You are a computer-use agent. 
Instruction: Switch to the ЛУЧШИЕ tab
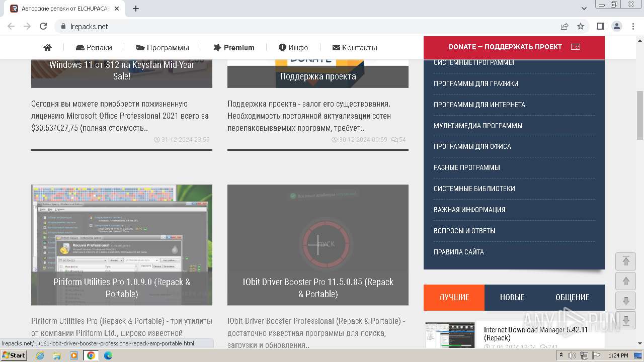(454, 297)
